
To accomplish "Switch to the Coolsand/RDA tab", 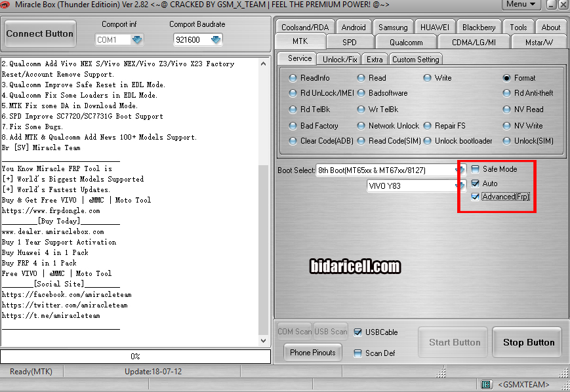I will coord(304,28).
